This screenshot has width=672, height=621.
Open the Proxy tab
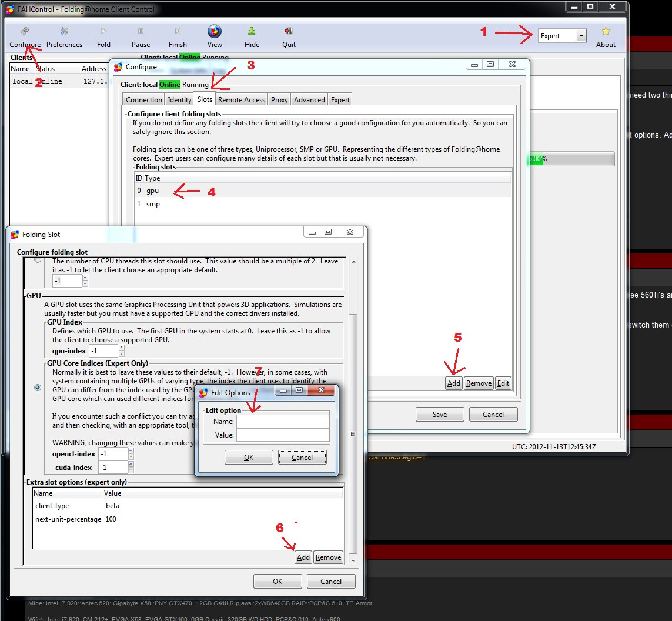tap(279, 99)
